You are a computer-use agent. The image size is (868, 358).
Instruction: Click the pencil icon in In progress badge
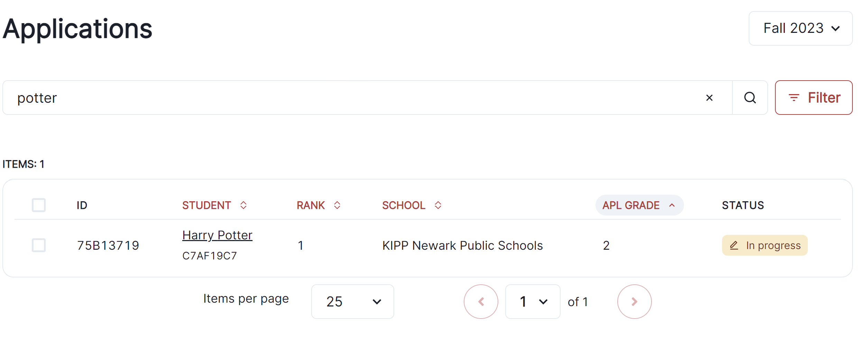point(734,245)
